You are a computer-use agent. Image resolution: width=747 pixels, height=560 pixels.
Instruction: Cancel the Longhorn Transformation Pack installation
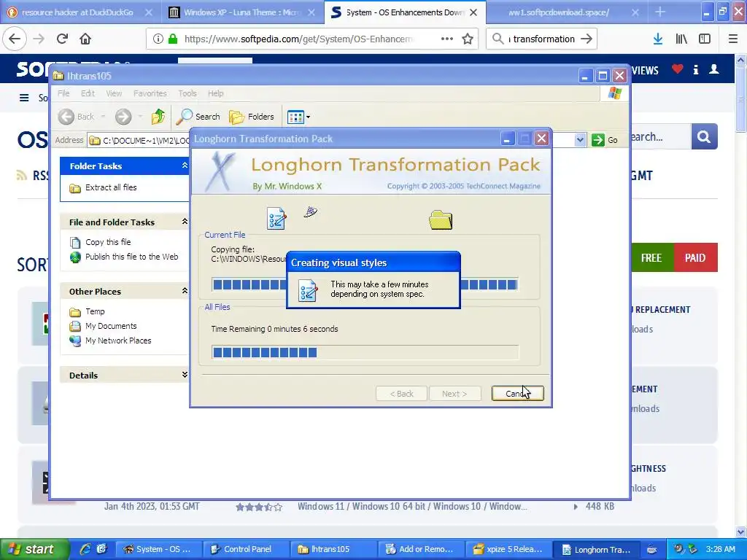tap(517, 393)
